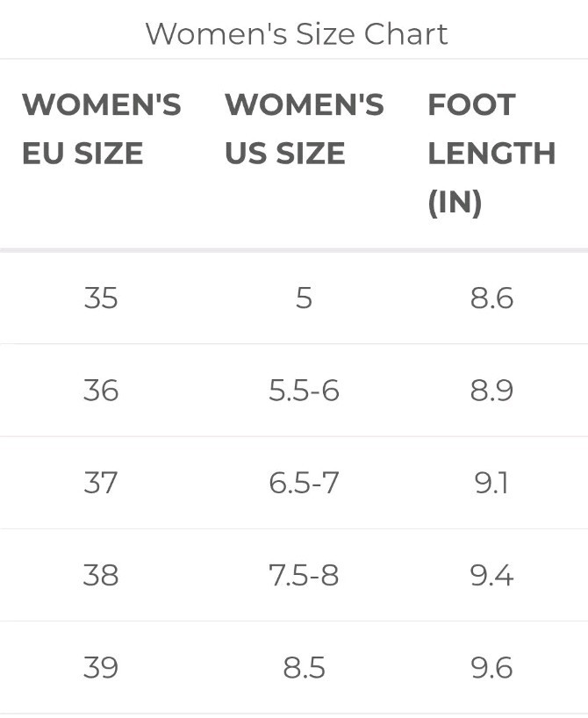This screenshot has width=588, height=718.
Task: Click EU size 36 in the table
Action: [x=101, y=391]
